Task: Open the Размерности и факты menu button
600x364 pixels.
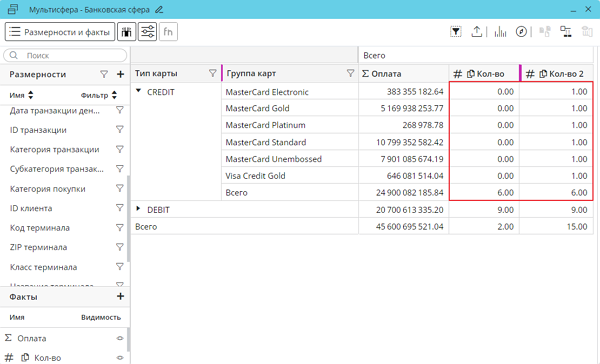Action: point(60,31)
